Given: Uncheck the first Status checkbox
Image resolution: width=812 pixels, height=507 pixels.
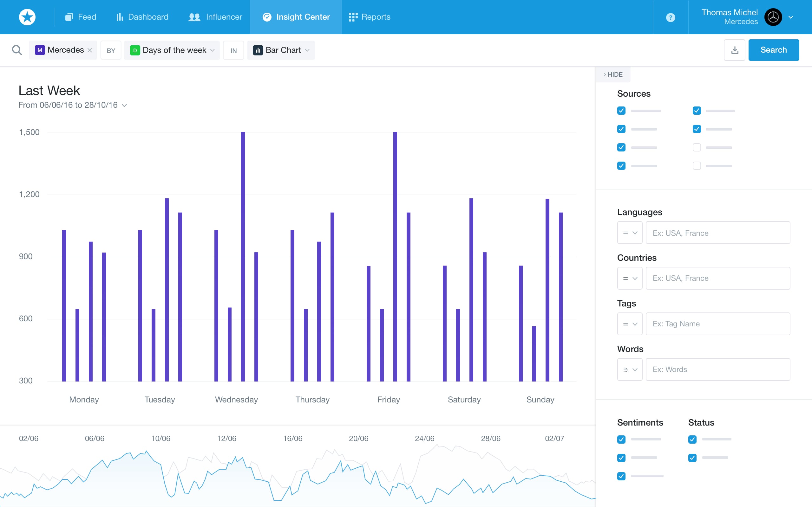Looking at the screenshot, I should coord(692,439).
